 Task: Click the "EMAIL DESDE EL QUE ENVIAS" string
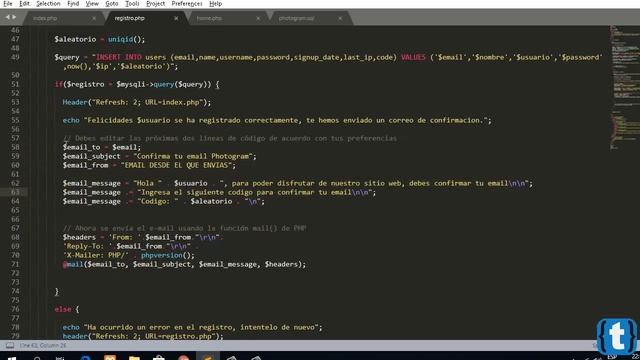(x=176, y=165)
